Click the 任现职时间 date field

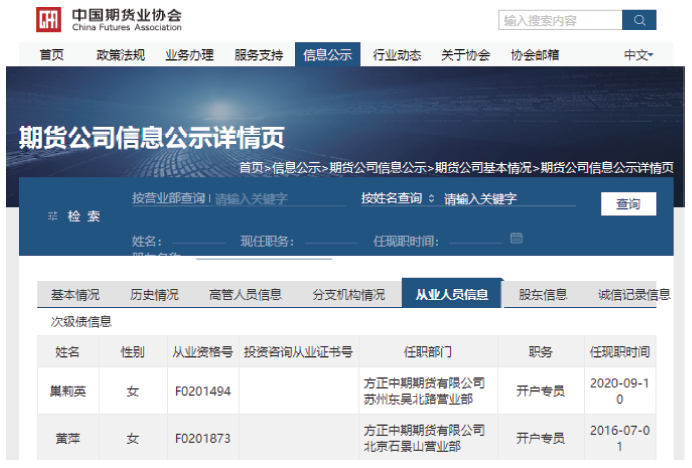pos(475,240)
